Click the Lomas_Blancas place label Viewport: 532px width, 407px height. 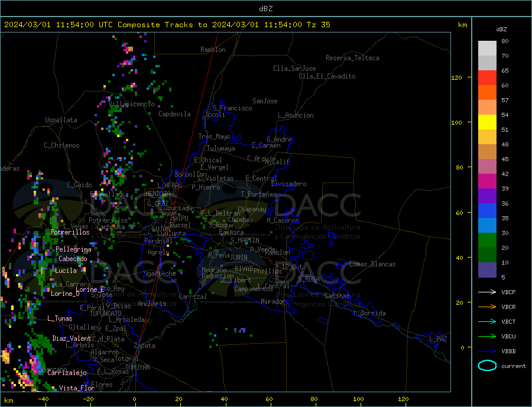coord(372,264)
